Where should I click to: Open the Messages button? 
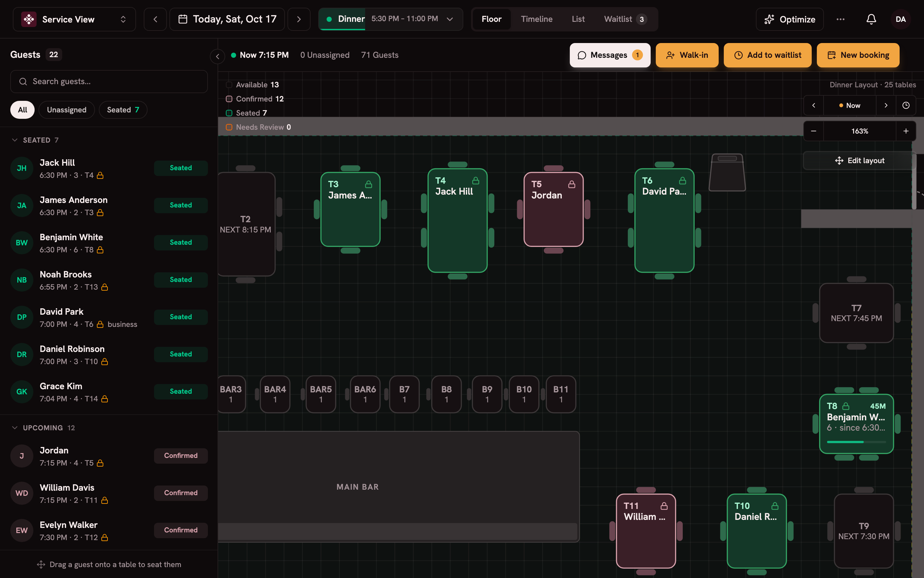coord(610,55)
